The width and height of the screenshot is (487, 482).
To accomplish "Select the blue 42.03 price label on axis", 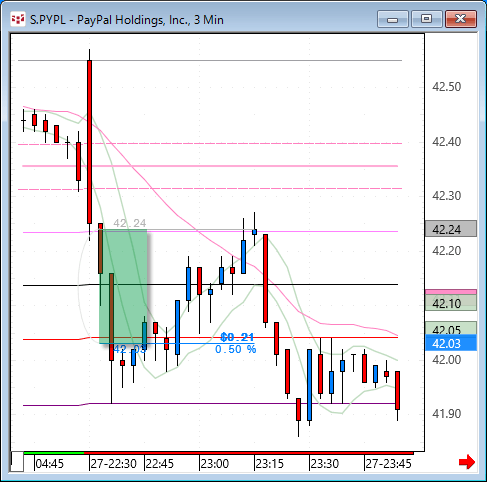I will pyautogui.click(x=451, y=343).
